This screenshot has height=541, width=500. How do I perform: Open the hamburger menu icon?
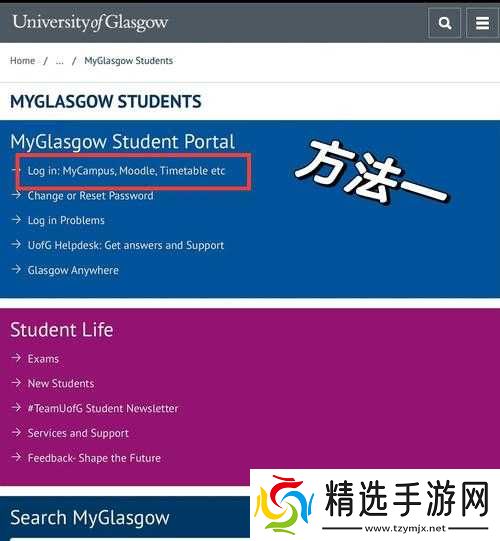[482, 23]
